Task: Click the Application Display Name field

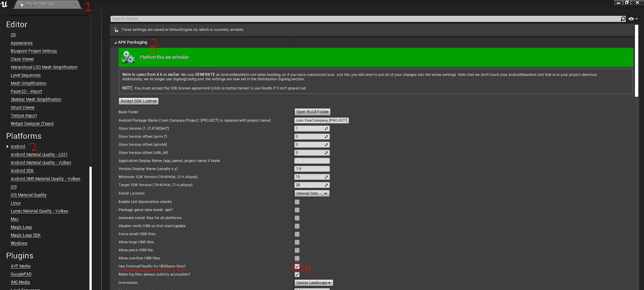Action: pos(312,161)
